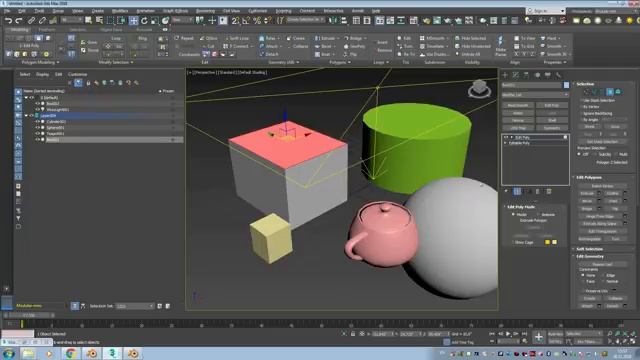Viewport: 640px width, 360px height.
Task: Open the Hierarchy panel tab icon
Action: pos(527,75)
